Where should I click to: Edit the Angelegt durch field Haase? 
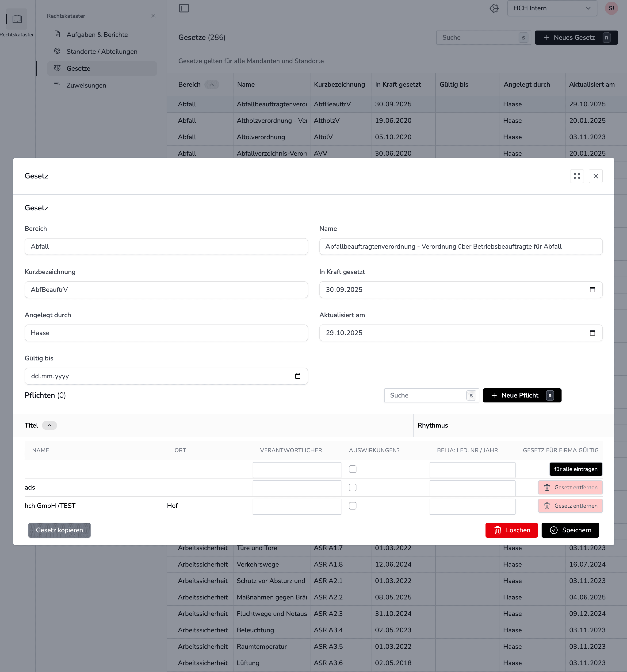pyautogui.click(x=166, y=333)
